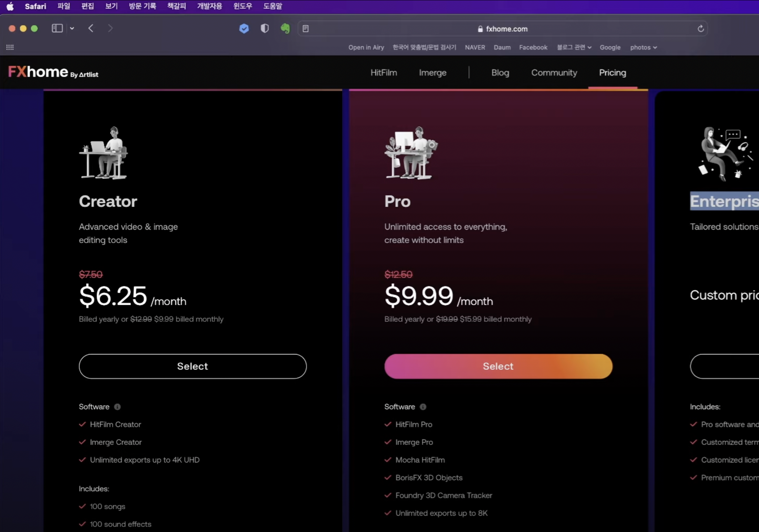This screenshot has height=532, width=759.
Task: Select the Pro plan gradient button
Action: tap(498, 366)
